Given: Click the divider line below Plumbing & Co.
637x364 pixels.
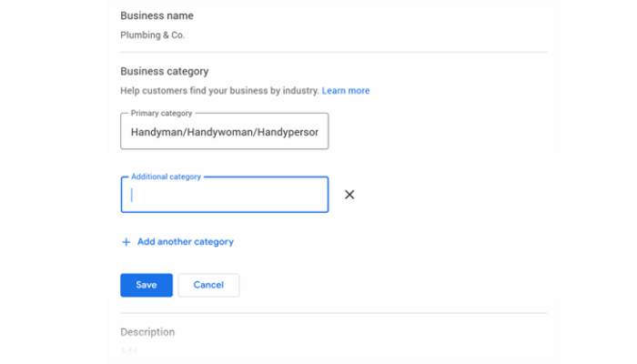Looking at the screenshot, I should click(x=334, y=52).
